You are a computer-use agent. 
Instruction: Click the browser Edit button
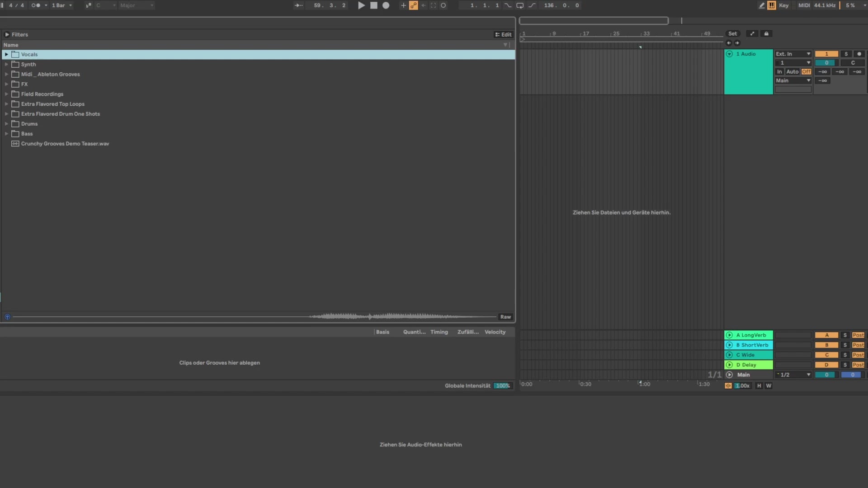pyautogui.click(x=503, y=35)
